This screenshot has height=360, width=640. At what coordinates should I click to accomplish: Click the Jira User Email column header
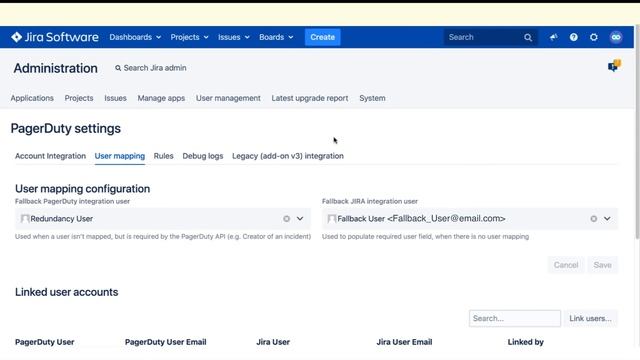(x=404, y=342)
